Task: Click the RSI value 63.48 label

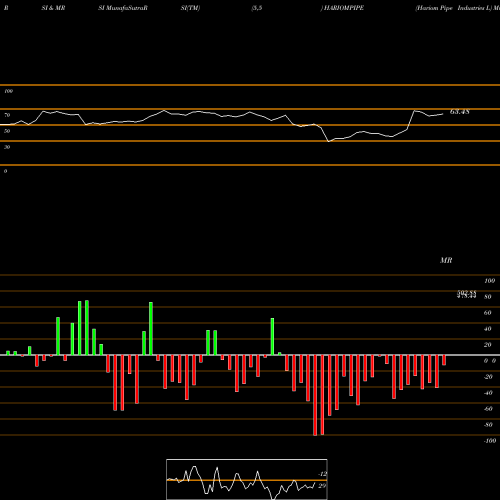Action: pyautogui.click(x=460, y=112)
